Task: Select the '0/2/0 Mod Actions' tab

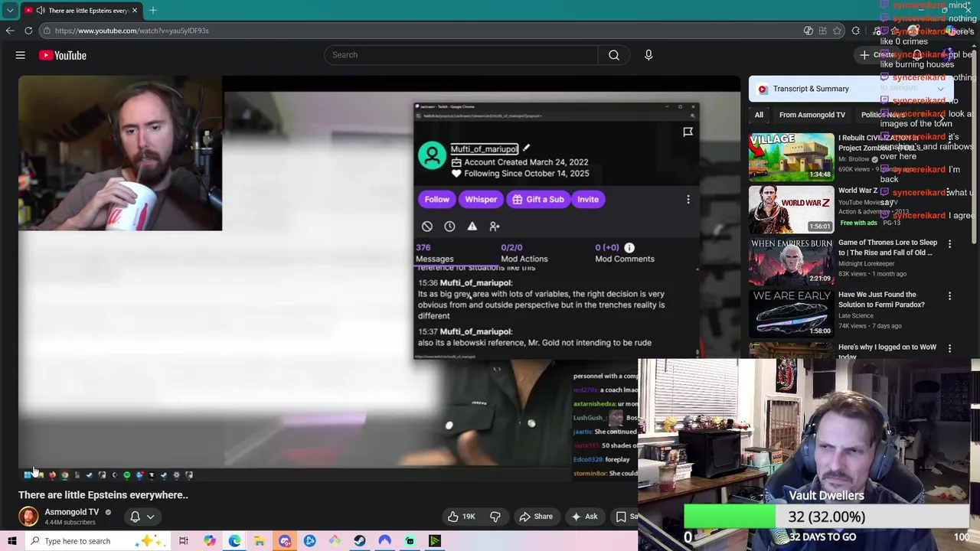Action: click(x=524, y=253)
